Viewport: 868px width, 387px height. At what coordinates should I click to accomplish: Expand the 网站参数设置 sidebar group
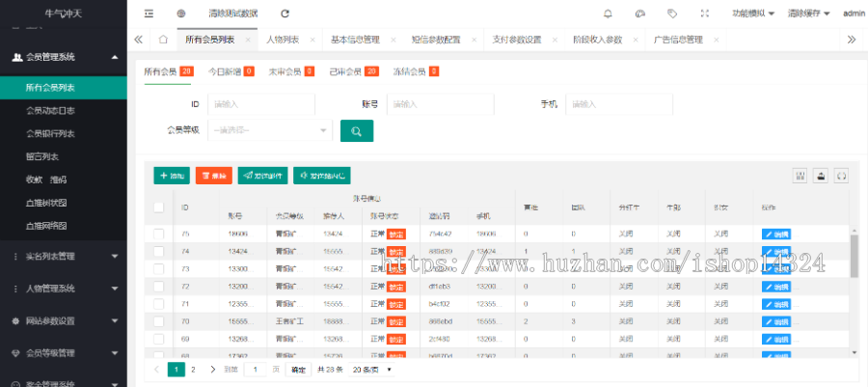[63, 320]
